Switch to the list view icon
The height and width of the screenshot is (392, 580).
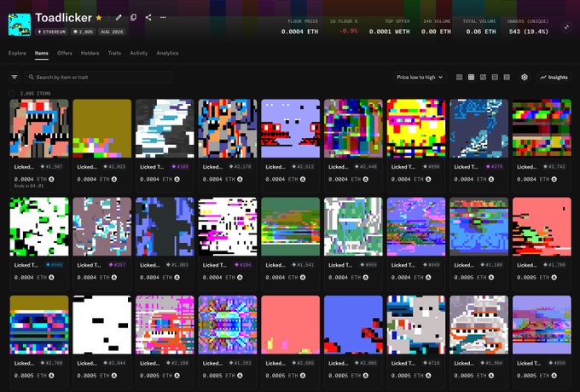coord(495,78)
